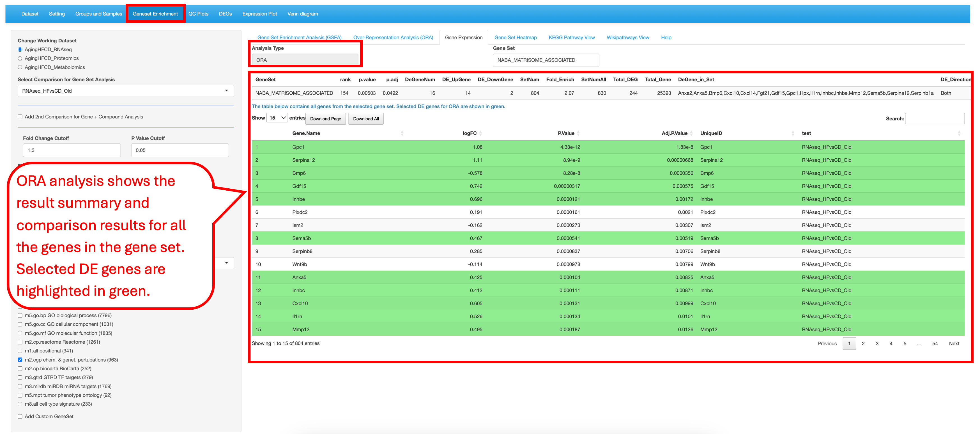This screenshot has height=434, width=980.
Task: Check m3.gtrd GTRD TF targets
Action: 20,377
